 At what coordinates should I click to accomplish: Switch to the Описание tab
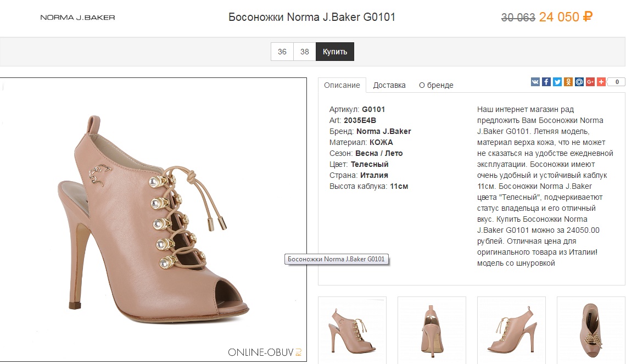[342, 85]
